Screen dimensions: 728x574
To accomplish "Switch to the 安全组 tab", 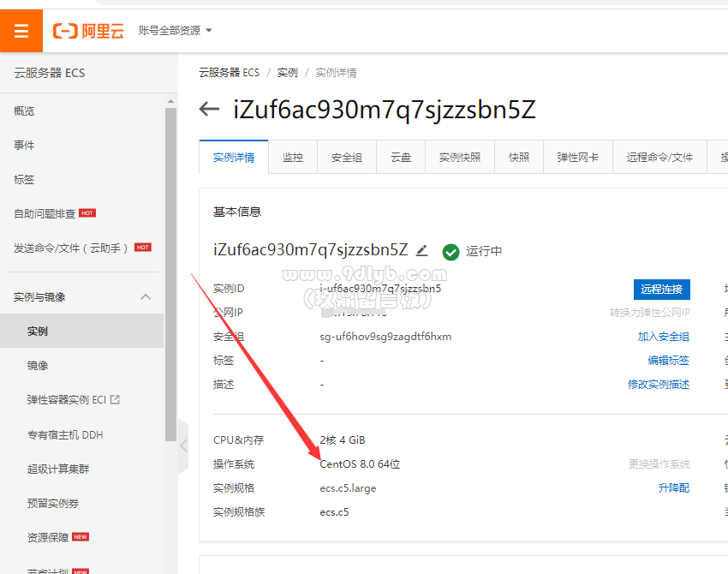I will [x=347, y=158].
